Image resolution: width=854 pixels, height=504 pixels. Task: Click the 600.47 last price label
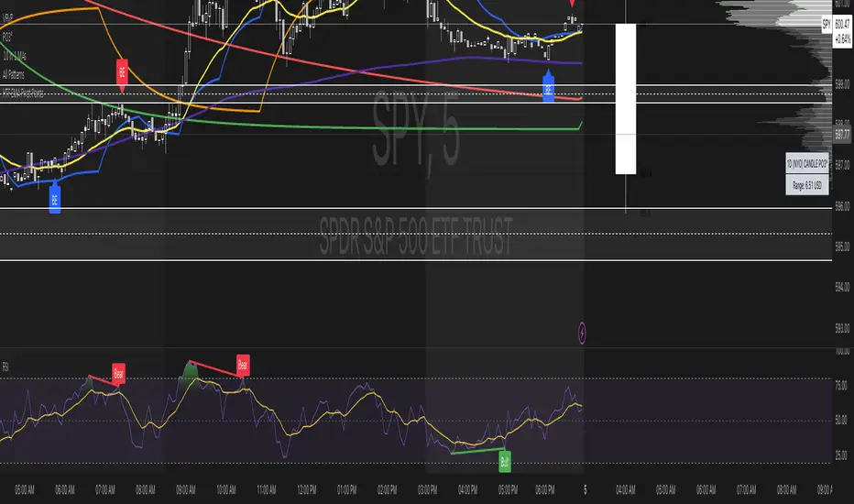click(842, 25)
